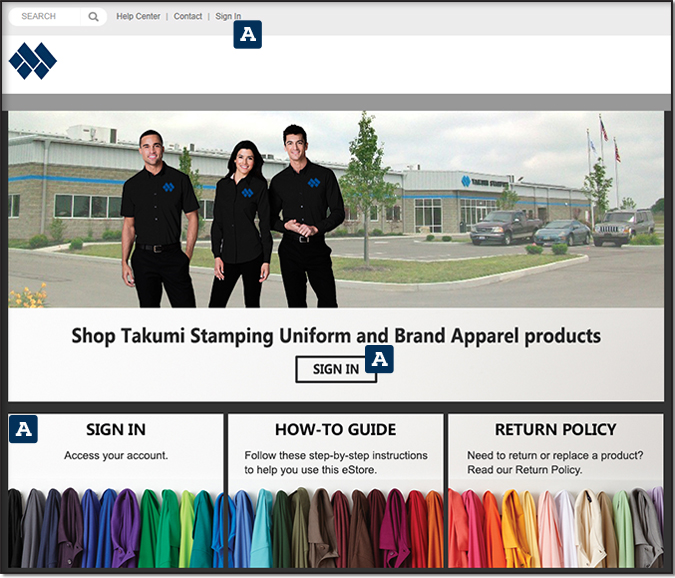Image resolution: width=675 pixels, height=578 pixels.
Task: Click 'Read our Return Policy' description
Action: coord(555,462)
